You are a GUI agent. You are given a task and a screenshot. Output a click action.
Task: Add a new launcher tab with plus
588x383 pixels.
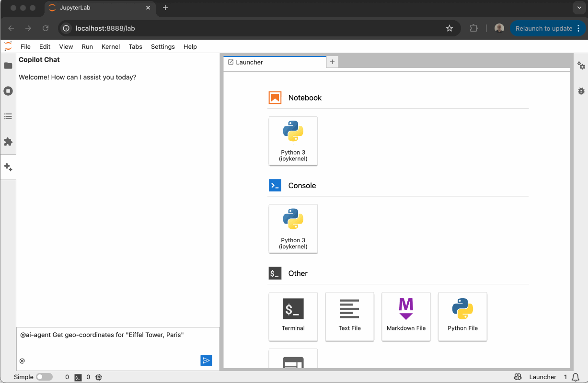[x=332, y=62]
